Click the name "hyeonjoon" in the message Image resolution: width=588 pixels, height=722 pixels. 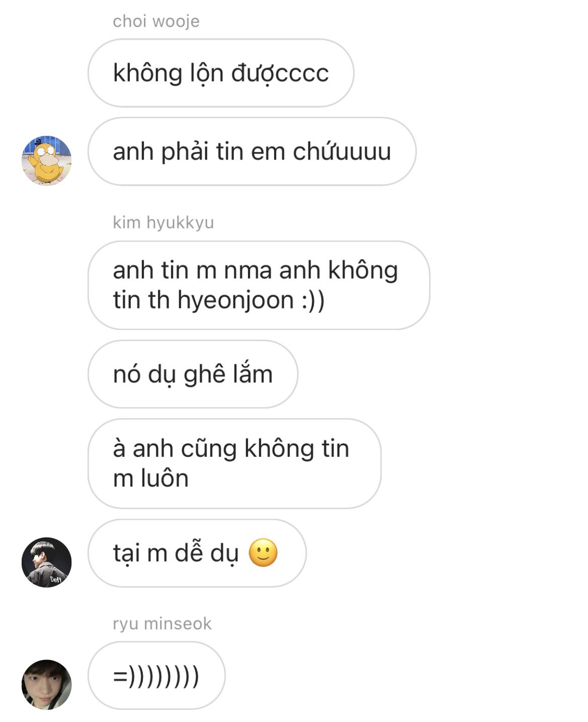236,301
